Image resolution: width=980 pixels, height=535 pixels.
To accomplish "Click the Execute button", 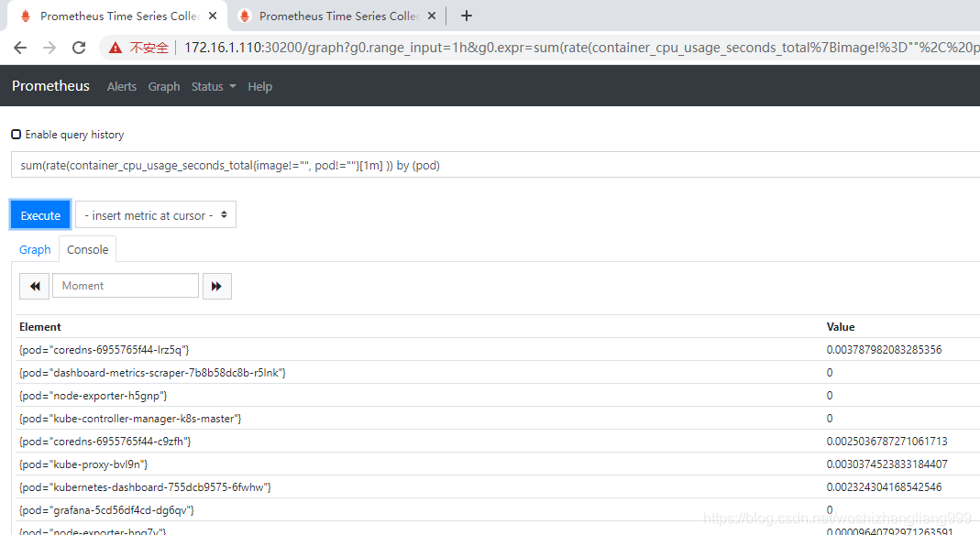I will (40, 214).
